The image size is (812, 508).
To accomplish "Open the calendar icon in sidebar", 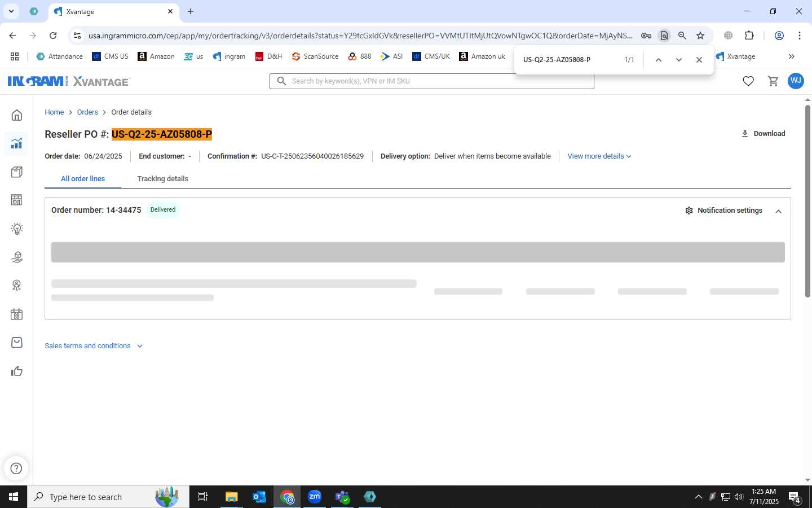I will (16, 314).
